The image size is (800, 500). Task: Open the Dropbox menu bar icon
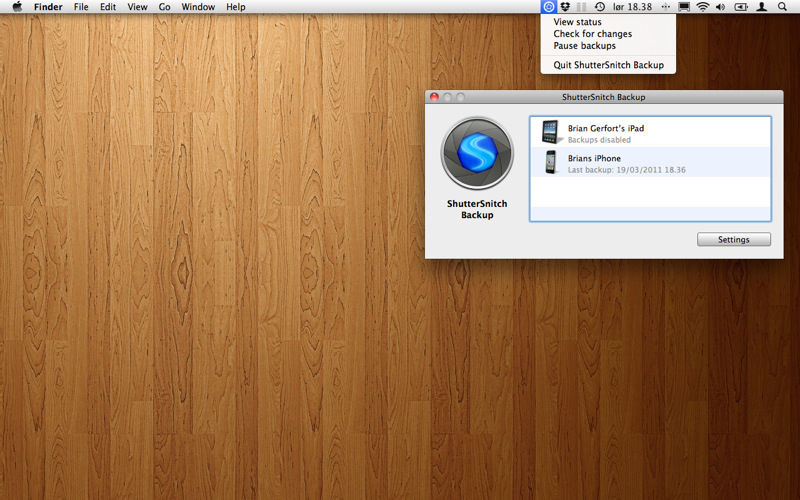565,7
